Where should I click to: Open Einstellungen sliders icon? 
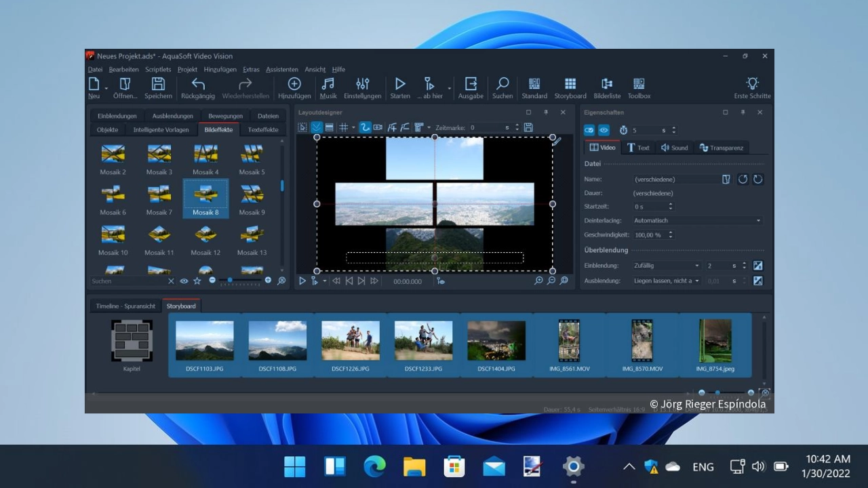pos(363,84)
